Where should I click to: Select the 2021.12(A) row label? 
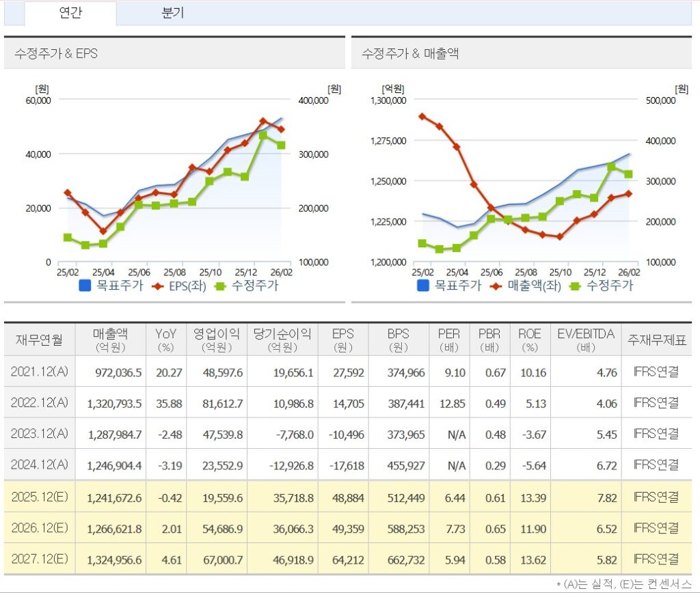[40, 372]
